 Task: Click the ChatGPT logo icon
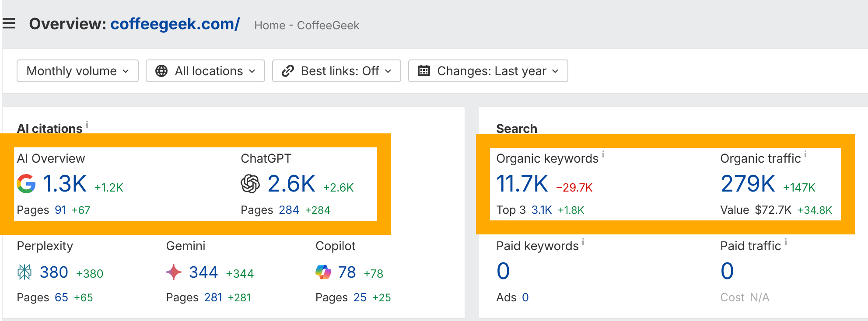250,184
